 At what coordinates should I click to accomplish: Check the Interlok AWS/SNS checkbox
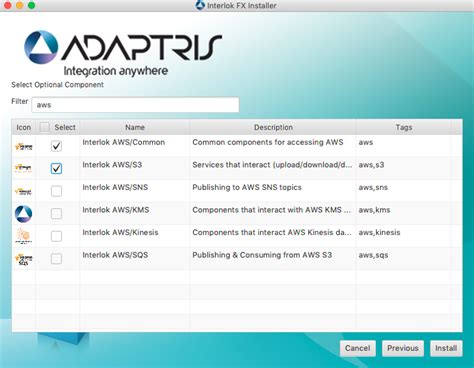(56, 191)
